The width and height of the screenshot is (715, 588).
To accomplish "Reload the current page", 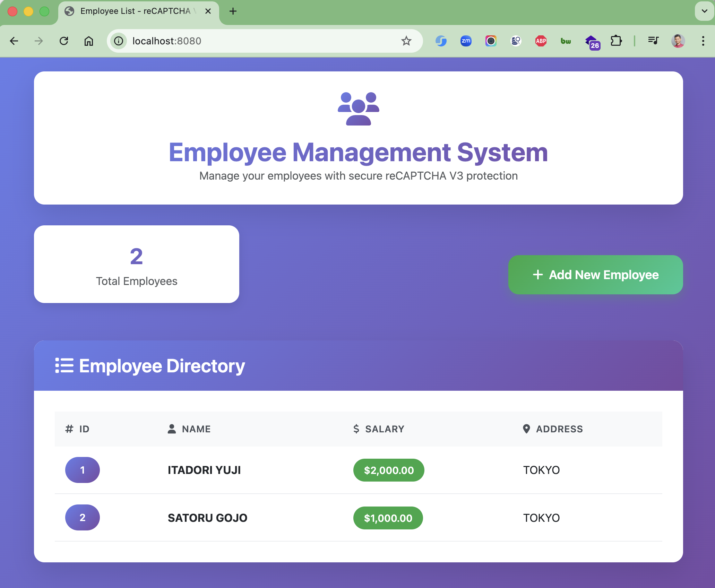I will coord(64,41).
